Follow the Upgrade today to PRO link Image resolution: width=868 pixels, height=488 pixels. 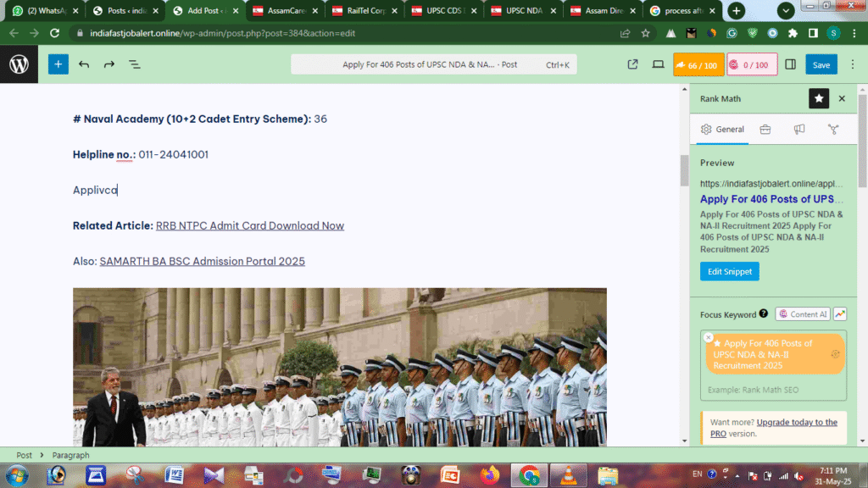click(773, 428)
